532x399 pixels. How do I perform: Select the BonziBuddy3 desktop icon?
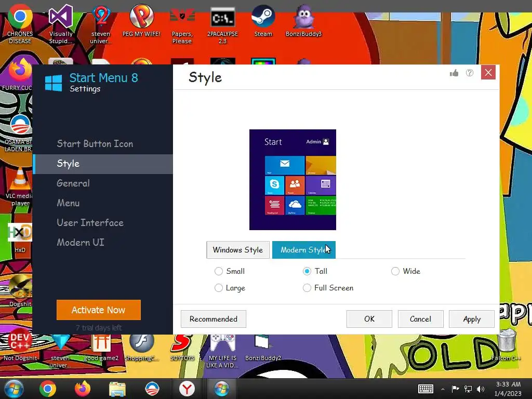[303, 20]
